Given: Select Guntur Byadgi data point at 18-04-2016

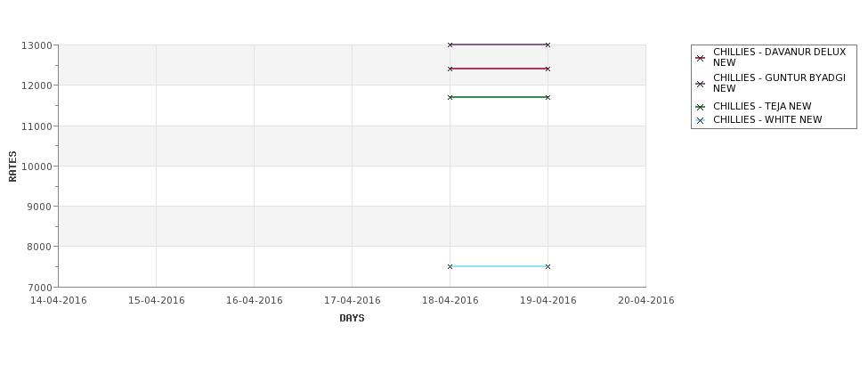Looking at the screenshot, I should pos(450,45).
